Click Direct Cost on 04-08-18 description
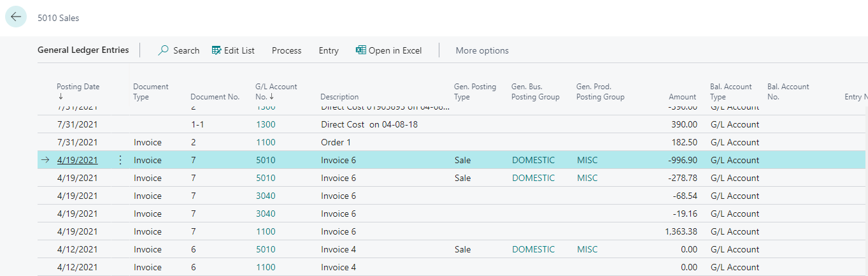This screenshot has width=868, height=276. point(369,124)
